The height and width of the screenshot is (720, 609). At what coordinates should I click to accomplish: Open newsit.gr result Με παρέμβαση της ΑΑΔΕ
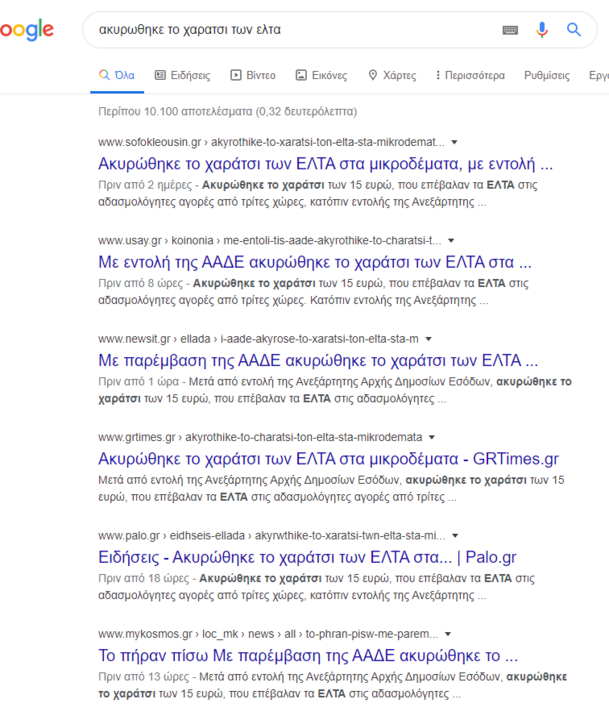[318, 360]
